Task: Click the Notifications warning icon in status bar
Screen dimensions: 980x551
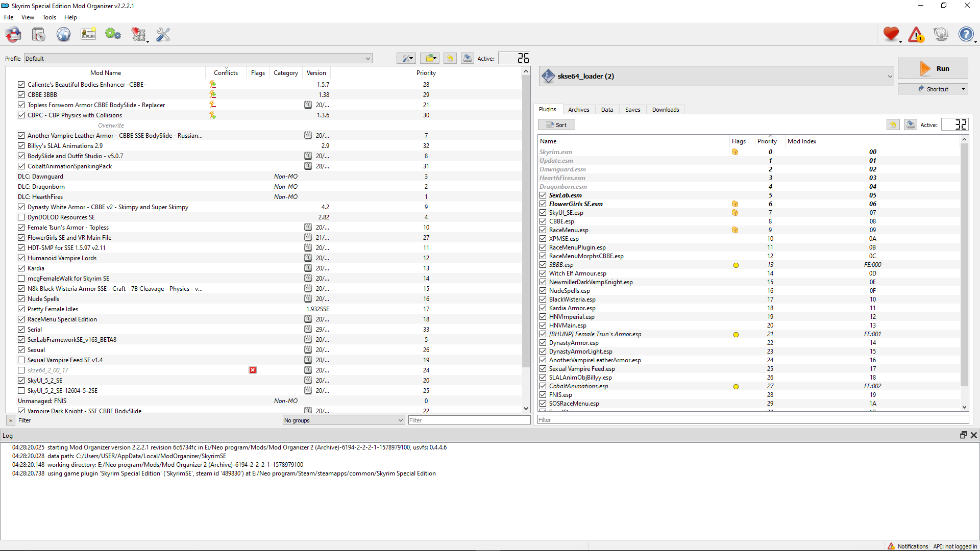Action: [x=891, y=546]
